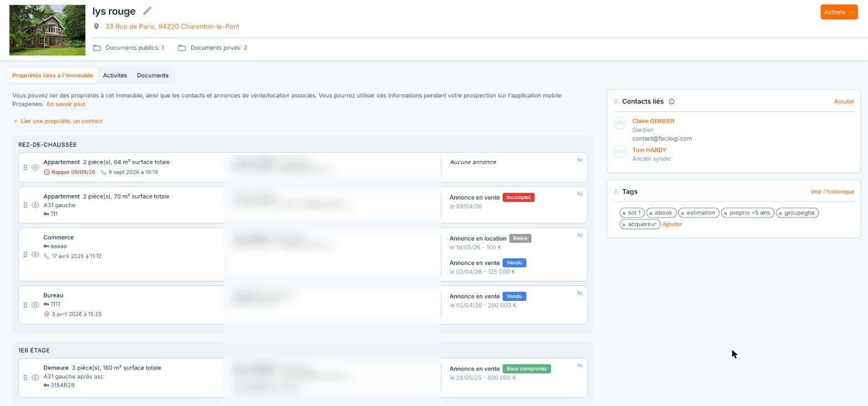The width and height of the screenshot is (868, 406).
Task: Click drag handle of Bureau row
Action: pyautogui.click(x=25, y=305)
